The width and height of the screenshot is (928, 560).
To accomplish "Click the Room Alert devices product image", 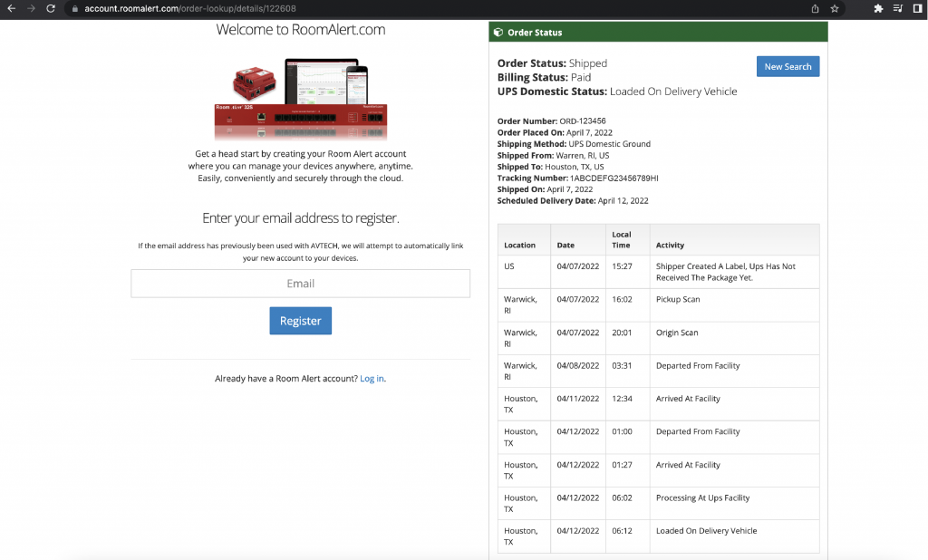I will point(301,98).
